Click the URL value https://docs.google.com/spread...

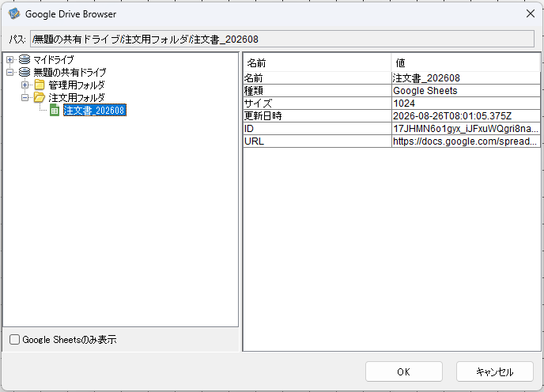click(x=466, y=141)
